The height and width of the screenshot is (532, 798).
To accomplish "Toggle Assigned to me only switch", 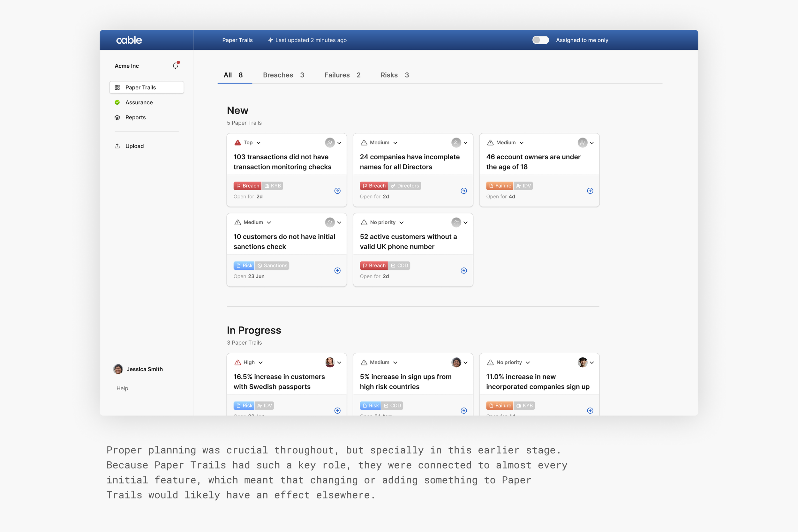I will [x=540, y=40].
